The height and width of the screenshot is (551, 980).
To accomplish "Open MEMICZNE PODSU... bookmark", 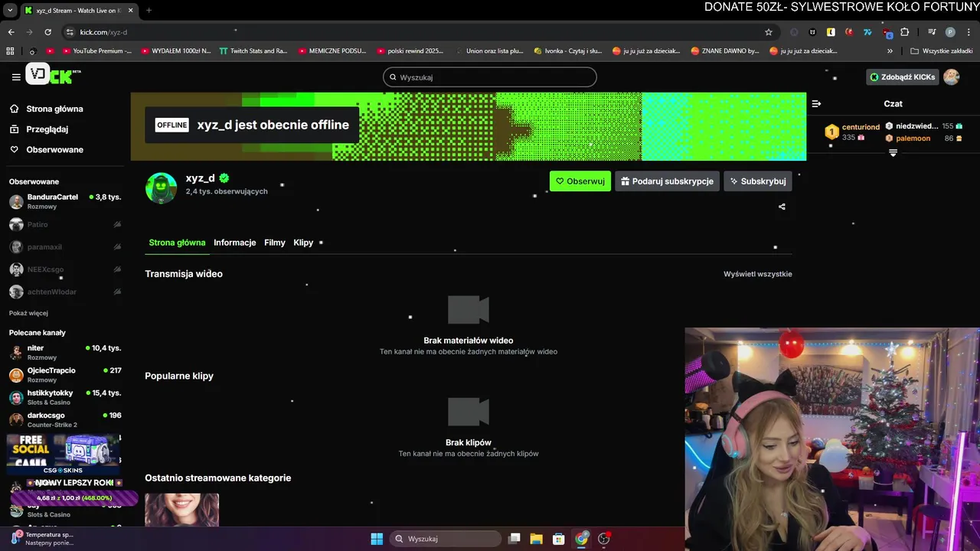I will tap(331, 51).
